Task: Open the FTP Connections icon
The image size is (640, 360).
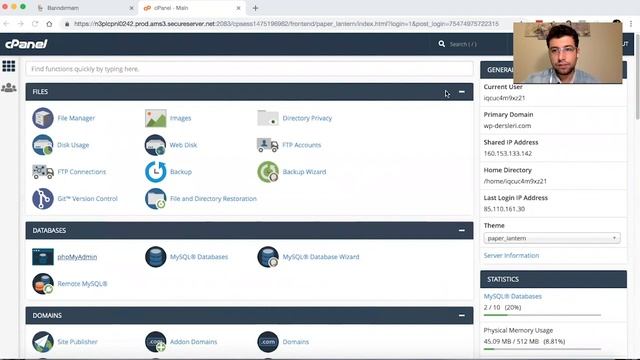Action: (43, 172)
